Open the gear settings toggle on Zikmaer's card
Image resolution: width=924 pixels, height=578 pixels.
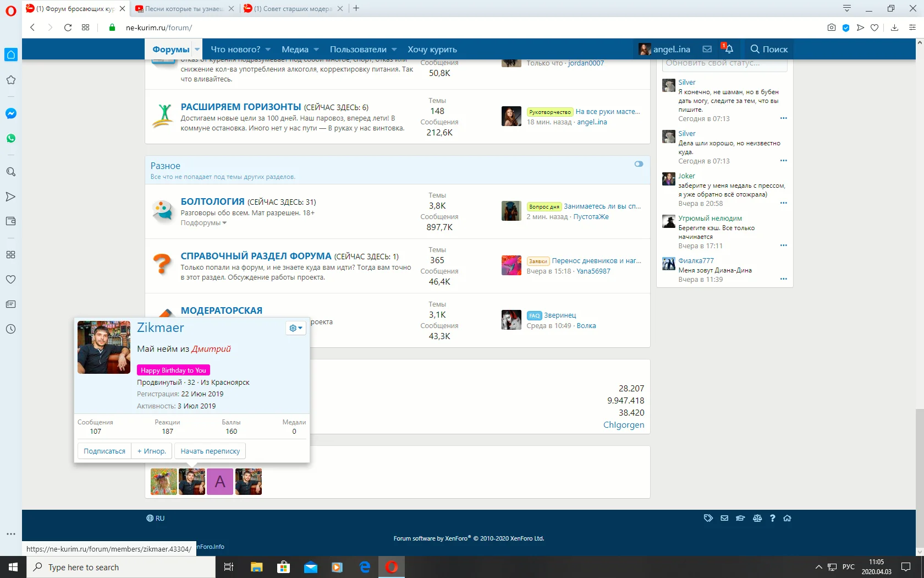coord(295,328)
